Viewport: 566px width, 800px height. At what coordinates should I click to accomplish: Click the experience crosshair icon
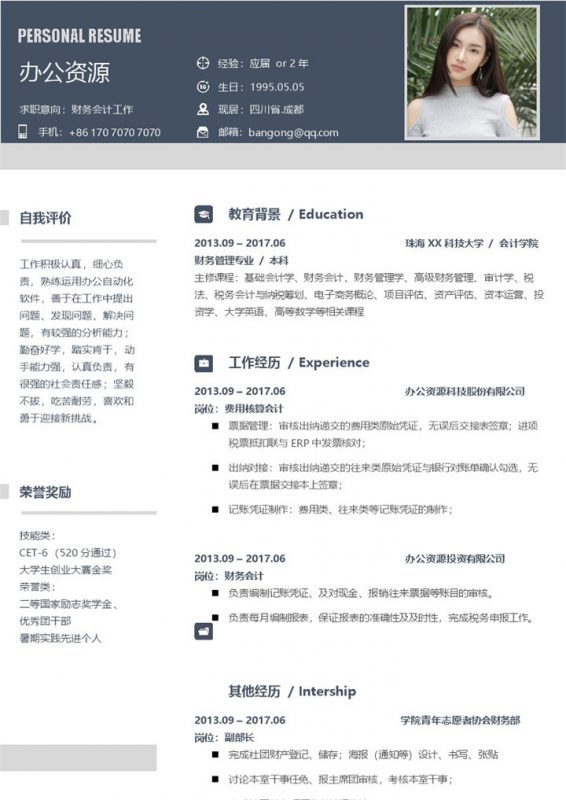[203, 63]
